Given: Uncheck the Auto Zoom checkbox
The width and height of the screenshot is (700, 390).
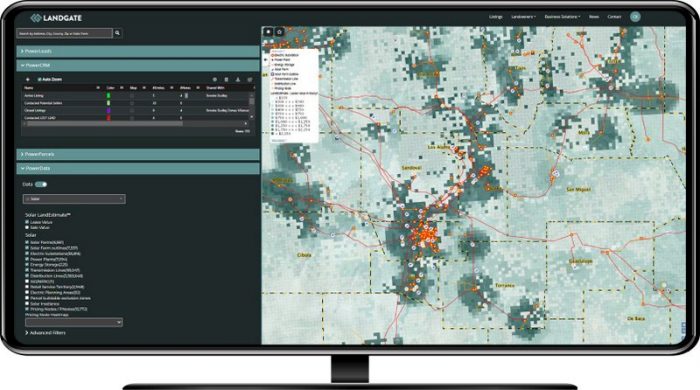Looking at the screenshot, I should [39, 79].
